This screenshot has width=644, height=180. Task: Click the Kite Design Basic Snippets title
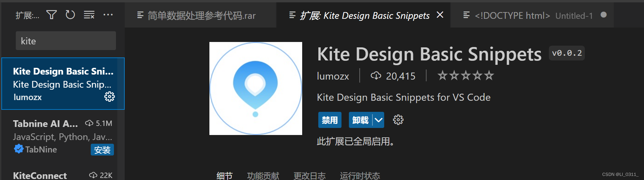pos(429,54)
